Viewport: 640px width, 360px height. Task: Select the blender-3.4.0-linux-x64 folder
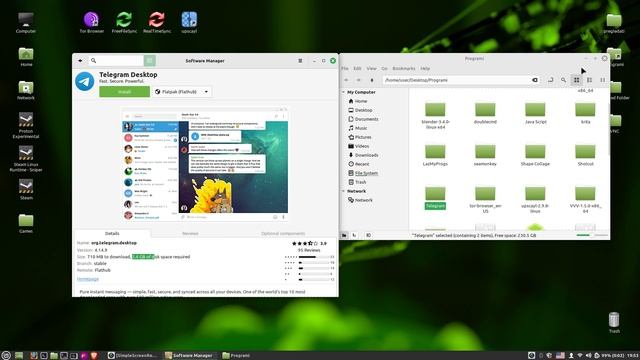[435, 116]
